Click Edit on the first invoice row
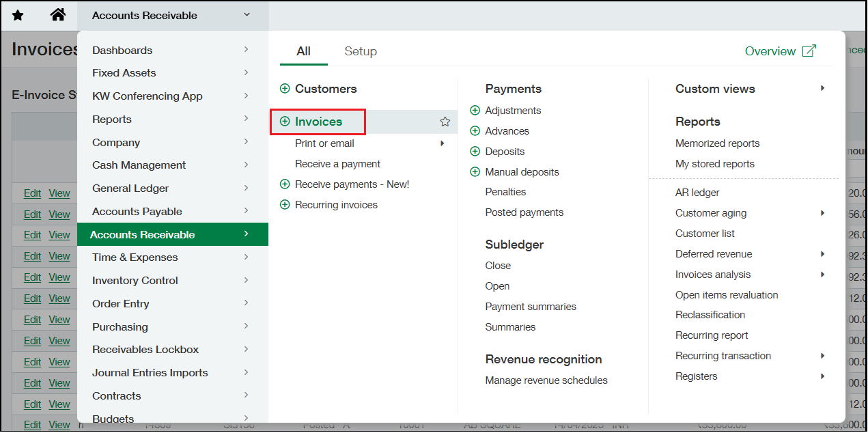The image size is (868, 433). [x=32, y=193]
